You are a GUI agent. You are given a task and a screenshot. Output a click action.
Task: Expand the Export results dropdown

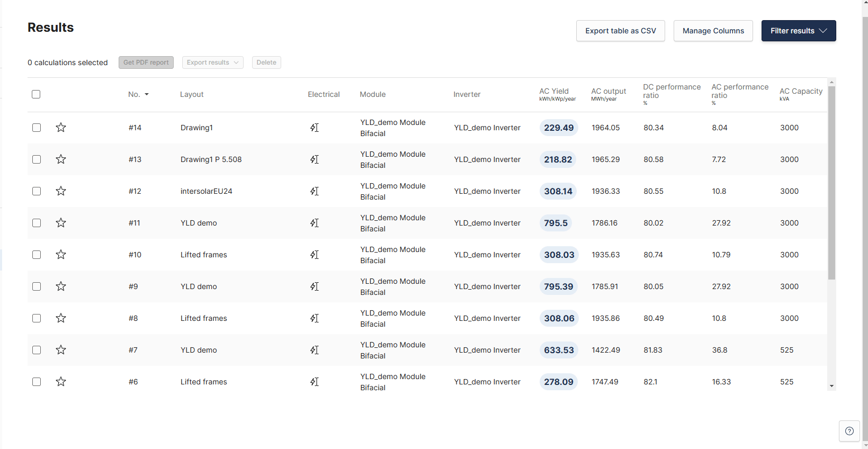[x=212, y=62]
